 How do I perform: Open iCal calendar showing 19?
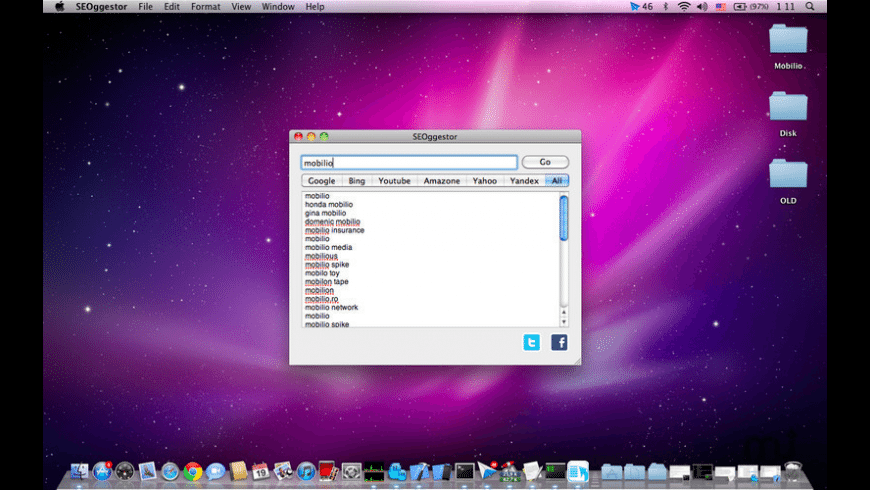[260, 472]
